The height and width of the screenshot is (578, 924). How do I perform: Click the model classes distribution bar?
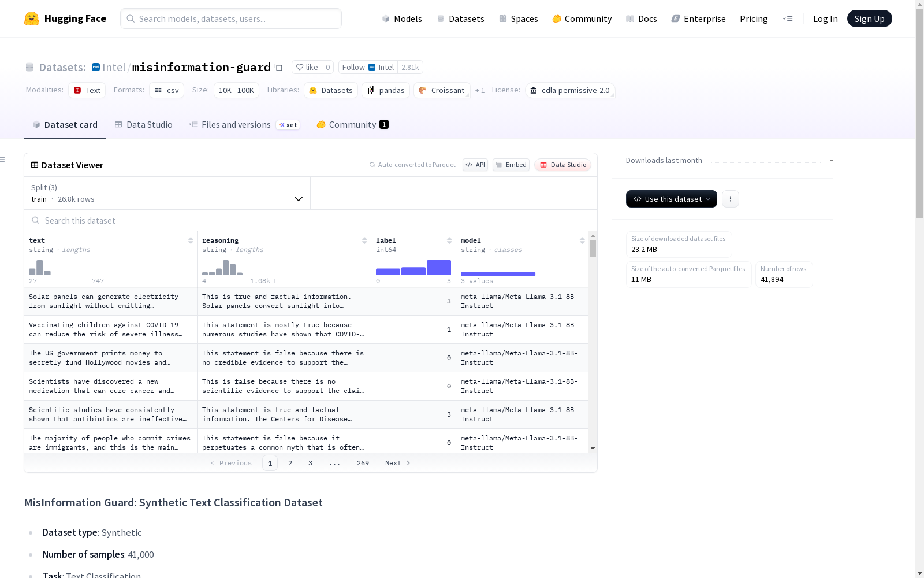498,274
